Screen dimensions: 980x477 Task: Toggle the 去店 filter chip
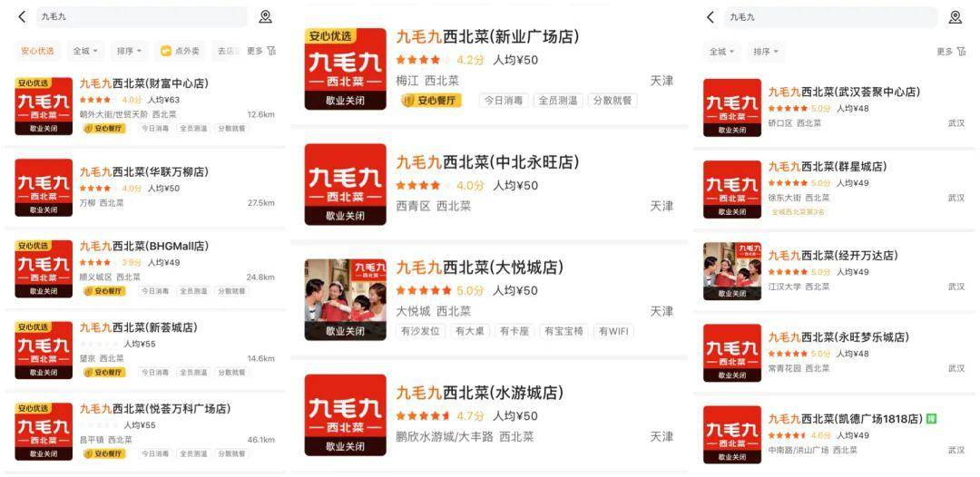[226, 51]
